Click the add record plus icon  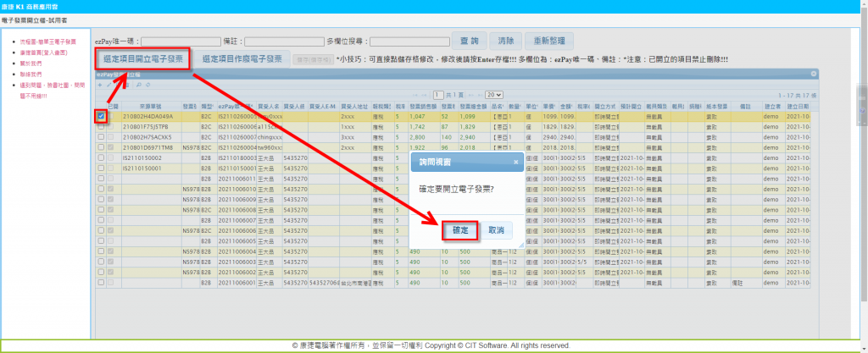coord(99,85)
